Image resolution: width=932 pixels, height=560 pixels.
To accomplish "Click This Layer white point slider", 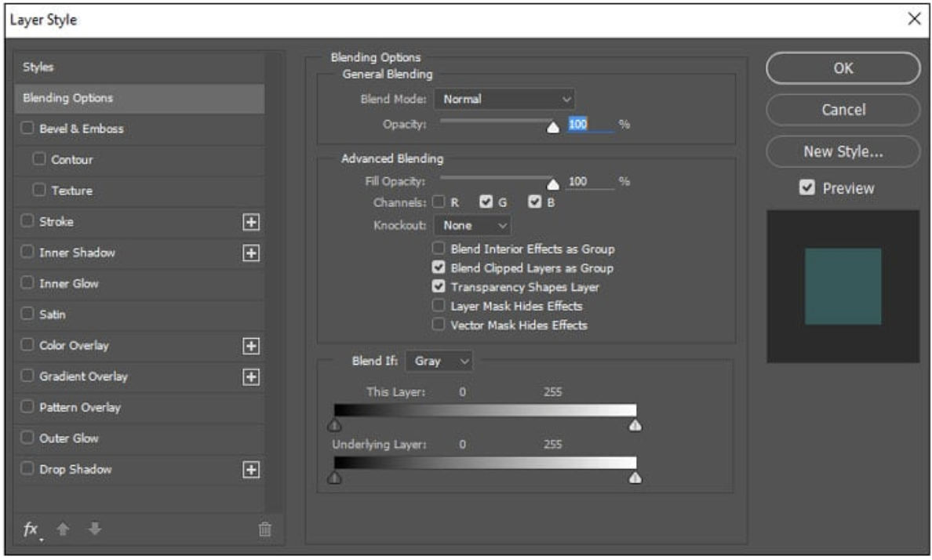I will (x=635, y=424).
